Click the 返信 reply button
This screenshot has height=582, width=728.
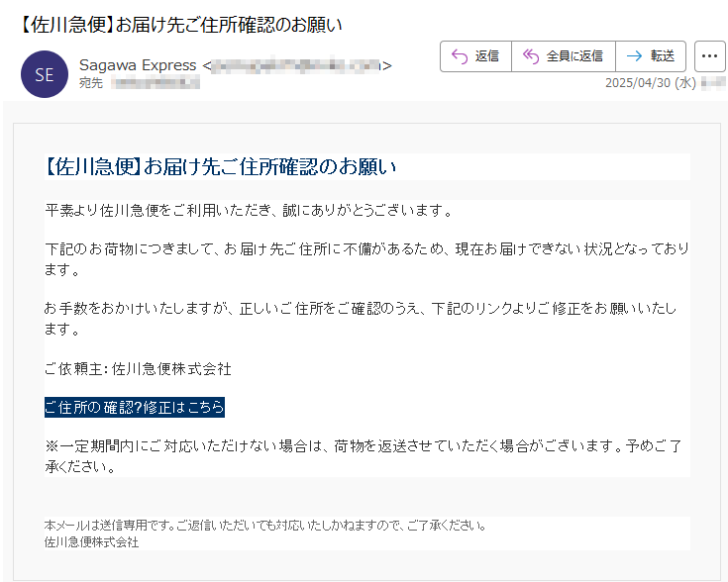pos(475,56)
